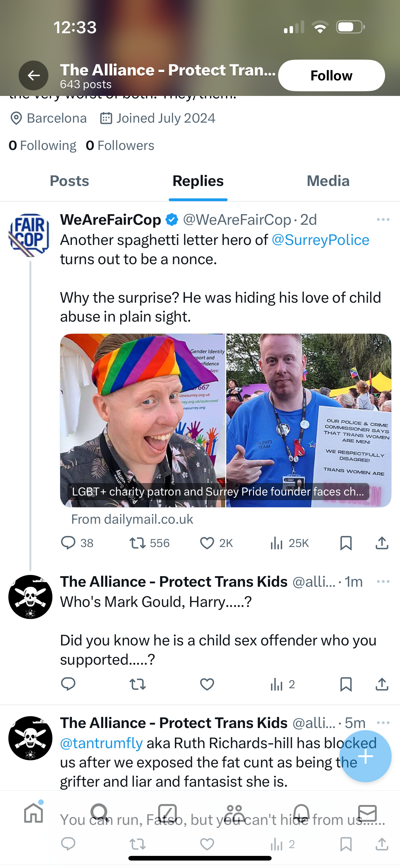Reply to the WeAreFairCop post
Image resolution: width=400 pixels, height=868 pixels.
68,543
